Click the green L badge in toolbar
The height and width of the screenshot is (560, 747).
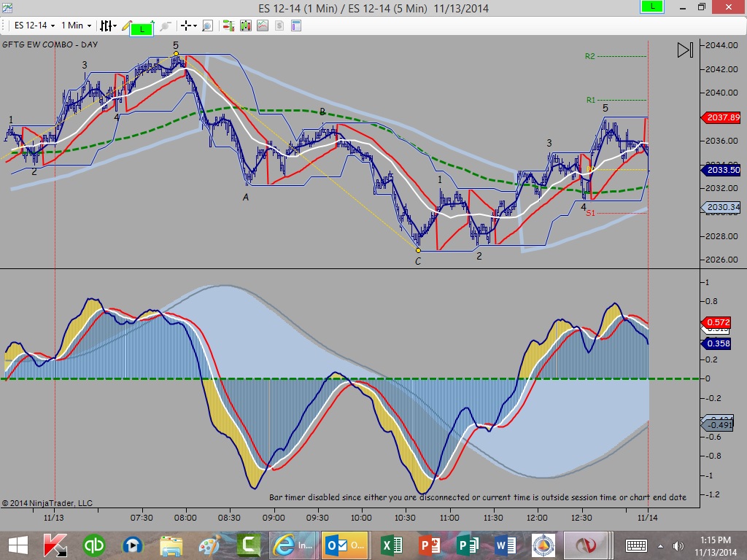tap(142, 29)
